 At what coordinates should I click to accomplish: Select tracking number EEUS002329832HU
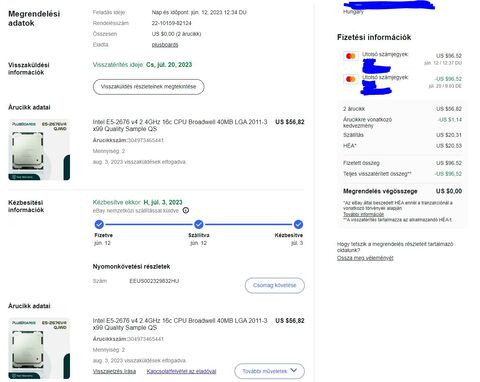tap(154, 281)
